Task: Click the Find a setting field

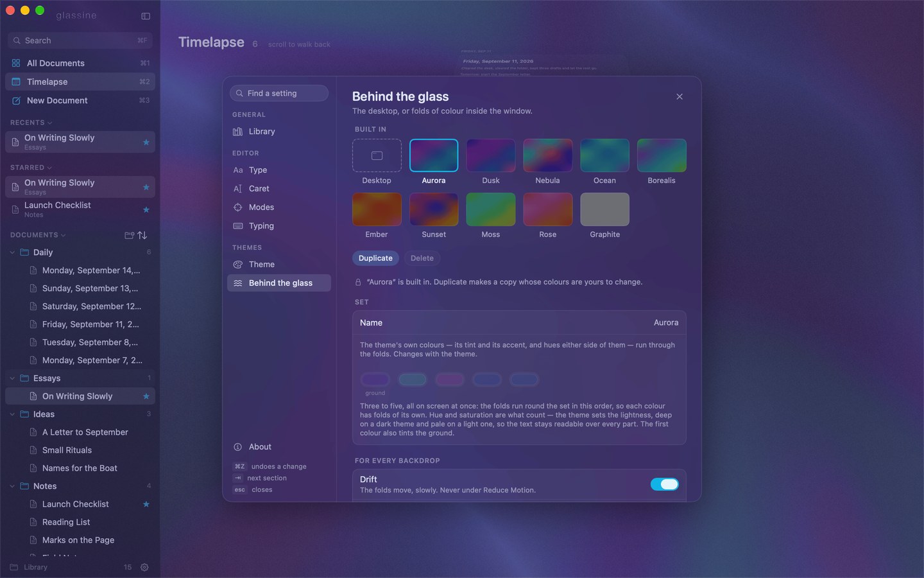Action: 279,93
